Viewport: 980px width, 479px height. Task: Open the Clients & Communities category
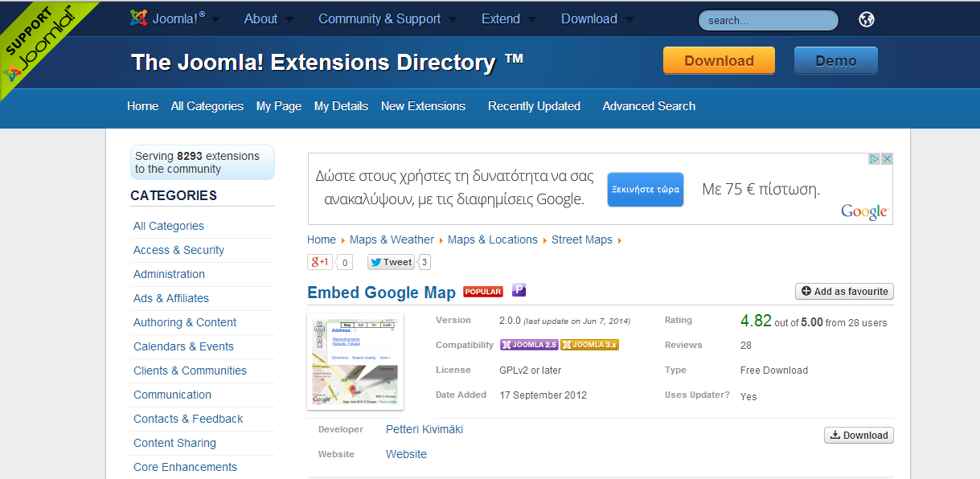[x=190, y=371]
